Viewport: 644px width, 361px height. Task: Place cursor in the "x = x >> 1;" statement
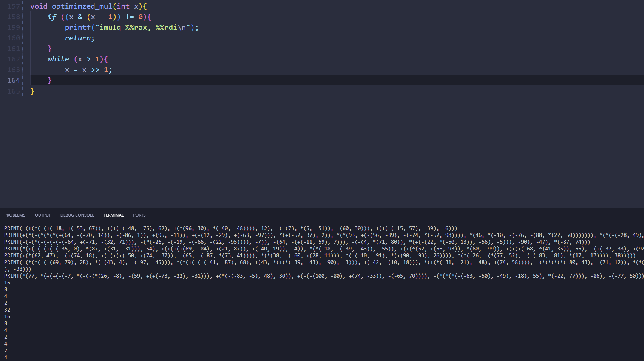88,70
